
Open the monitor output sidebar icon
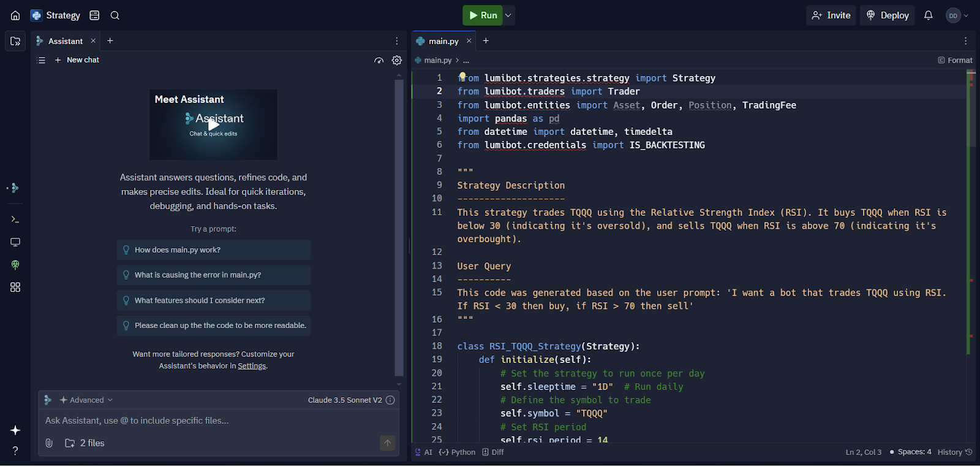click(15, 242)
